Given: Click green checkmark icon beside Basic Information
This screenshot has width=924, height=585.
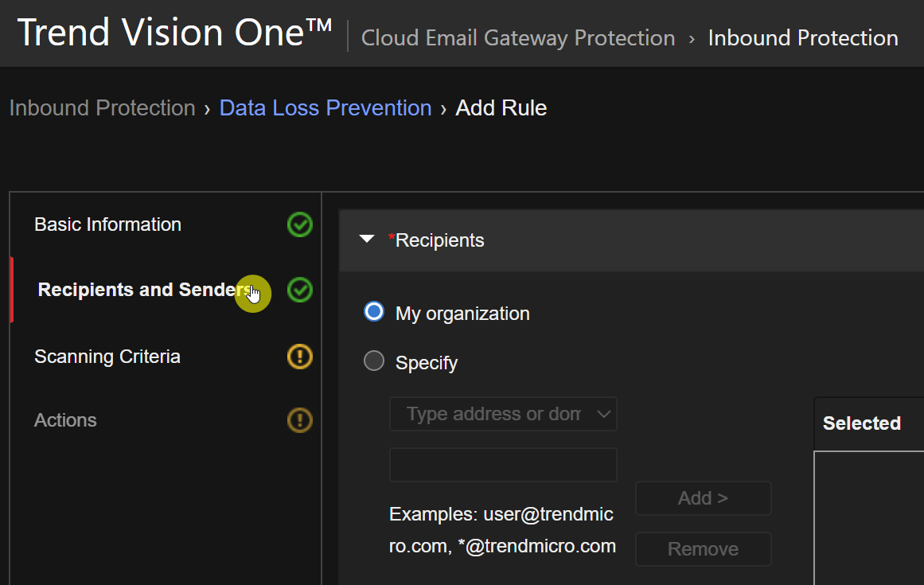Looking at the screenshot, I should 299,225.
